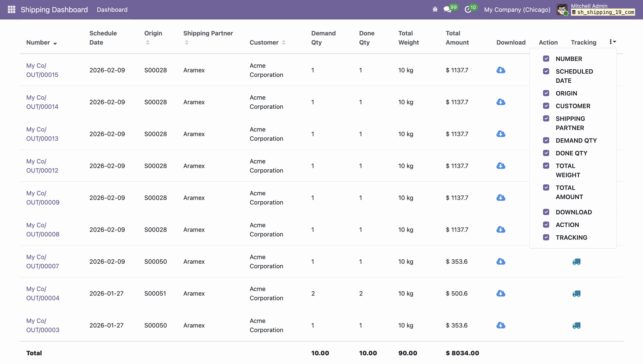643x364 pixels.
Task: Download label for OUT/00004
Action: 501,294
